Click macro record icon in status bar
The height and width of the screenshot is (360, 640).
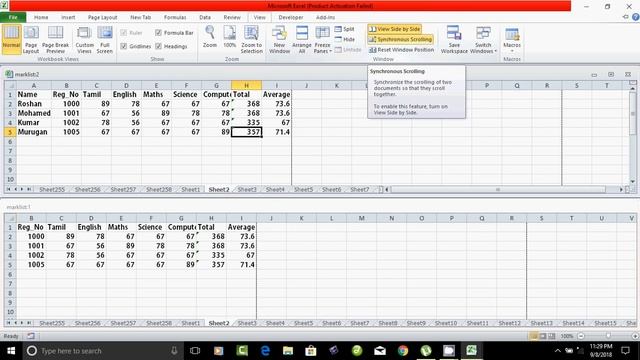pos(31,336)
